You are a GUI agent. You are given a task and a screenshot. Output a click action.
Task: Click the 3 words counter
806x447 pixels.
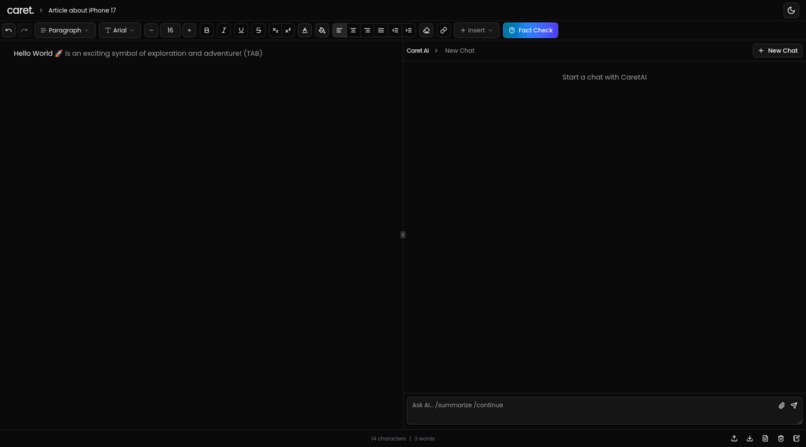click(425, 439)
